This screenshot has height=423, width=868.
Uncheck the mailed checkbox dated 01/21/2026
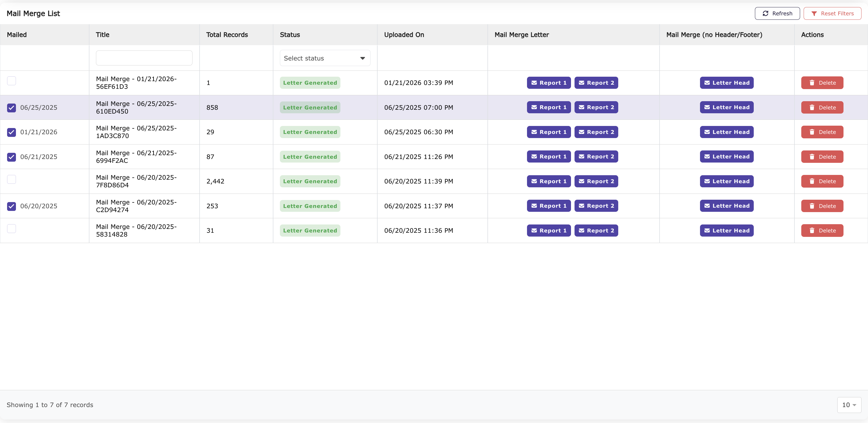[x=12, y=132]
